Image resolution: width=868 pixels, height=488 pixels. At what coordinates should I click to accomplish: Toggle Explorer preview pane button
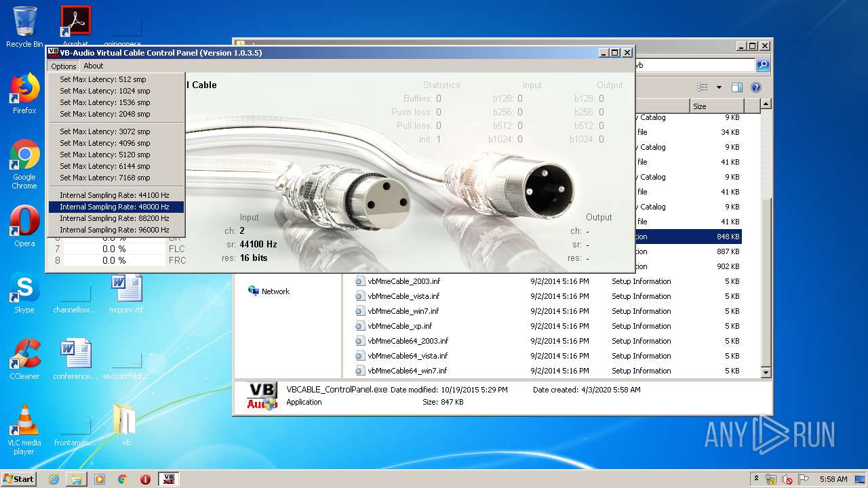coord(737,87)
